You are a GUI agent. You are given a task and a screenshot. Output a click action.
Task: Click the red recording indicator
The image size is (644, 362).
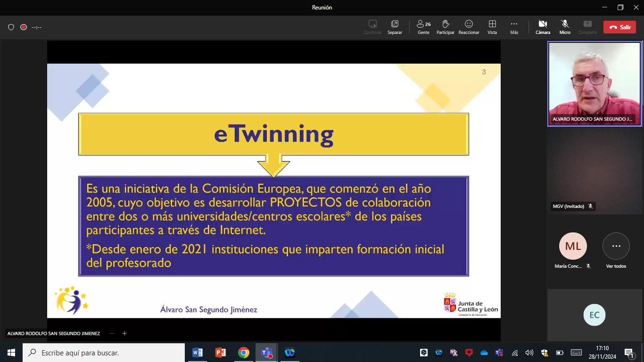pyautogui.click(x=24, y=27)
